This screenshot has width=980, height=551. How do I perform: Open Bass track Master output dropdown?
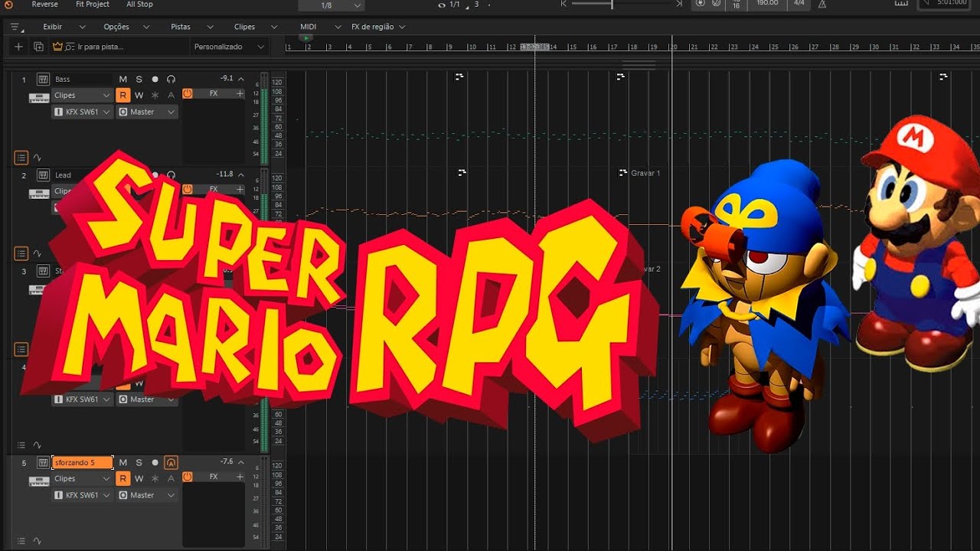click(x=147, y=112)
